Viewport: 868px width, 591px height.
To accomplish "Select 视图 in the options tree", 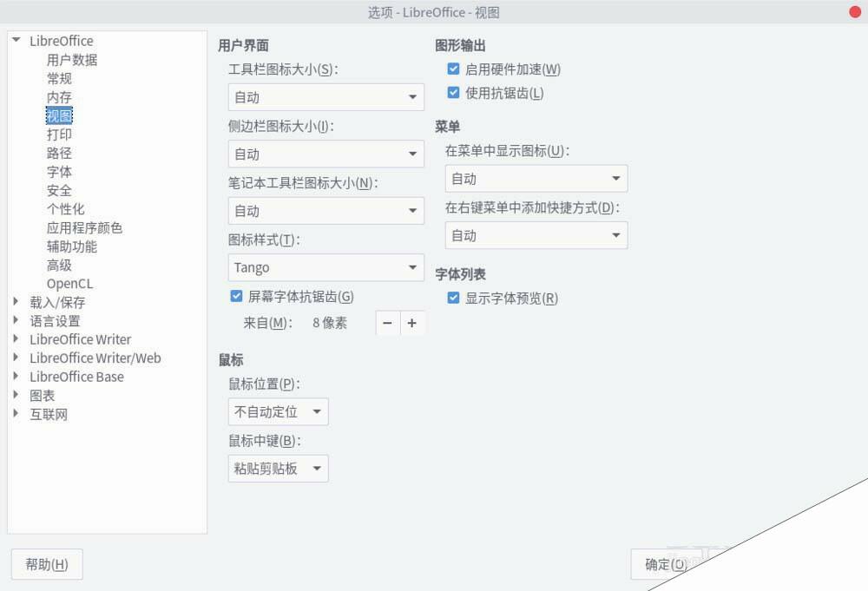I will [59, 115].
